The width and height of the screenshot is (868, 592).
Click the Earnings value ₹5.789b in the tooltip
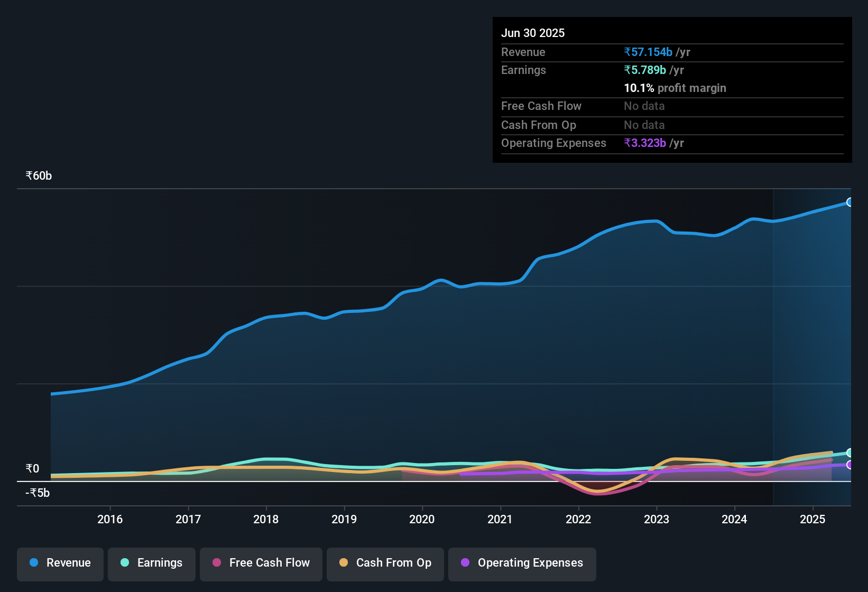(644, 70)
